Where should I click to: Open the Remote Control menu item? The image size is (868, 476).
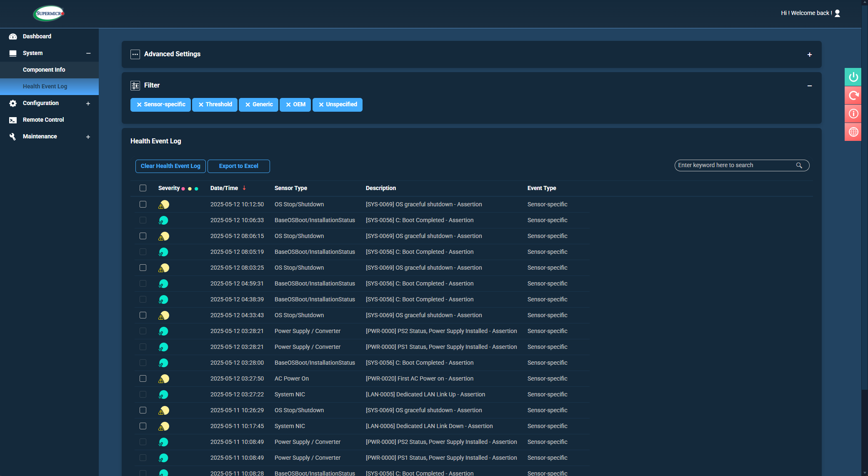[43, 120]
